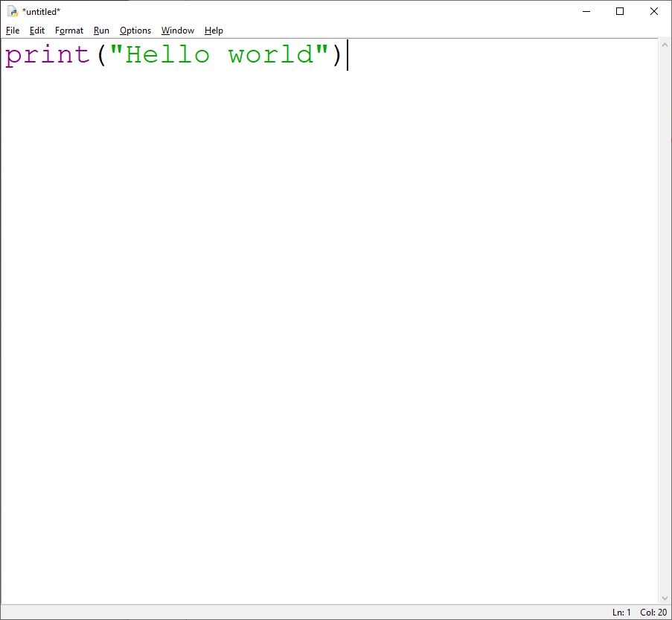The width and height of the screenshot is (672, 620).
Task: Click the *untitled* title bar text
Action: pyautogui.click(x=42, y=11)
